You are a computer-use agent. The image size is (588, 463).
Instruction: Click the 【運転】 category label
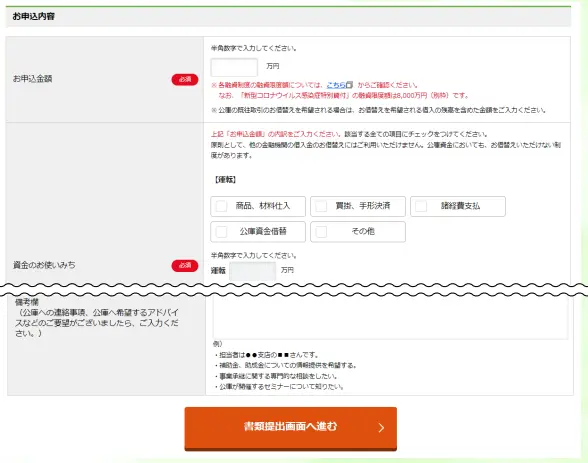(x=225, y=180)
